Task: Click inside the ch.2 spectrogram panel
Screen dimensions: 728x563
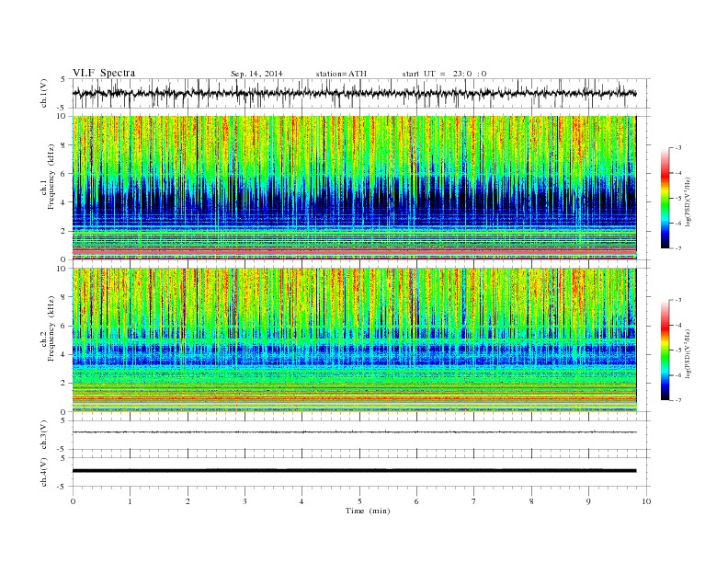Action: [x=354, y=340]
